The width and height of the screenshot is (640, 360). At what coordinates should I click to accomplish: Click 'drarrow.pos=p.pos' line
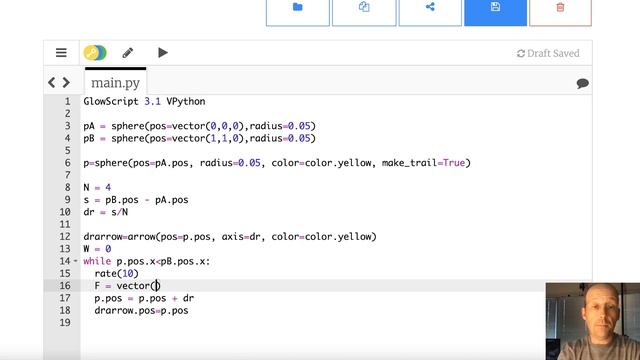coord(141,310)
